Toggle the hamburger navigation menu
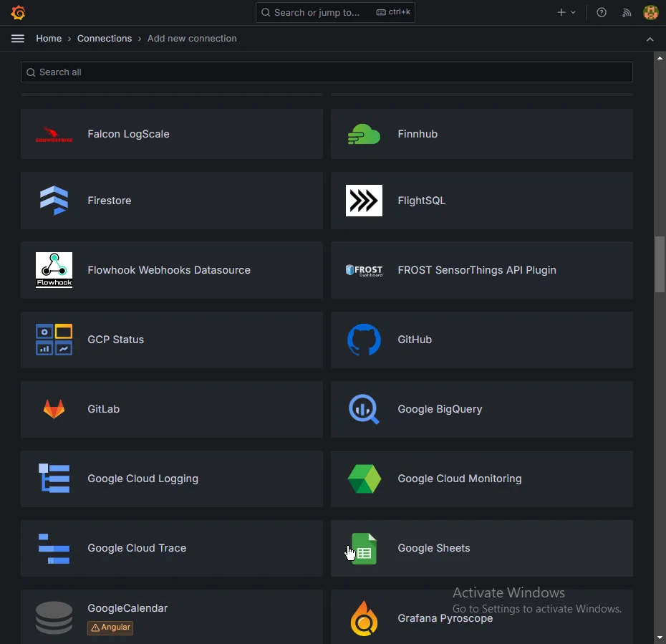This screenshot has width=666, height=644. pos(18,39)
